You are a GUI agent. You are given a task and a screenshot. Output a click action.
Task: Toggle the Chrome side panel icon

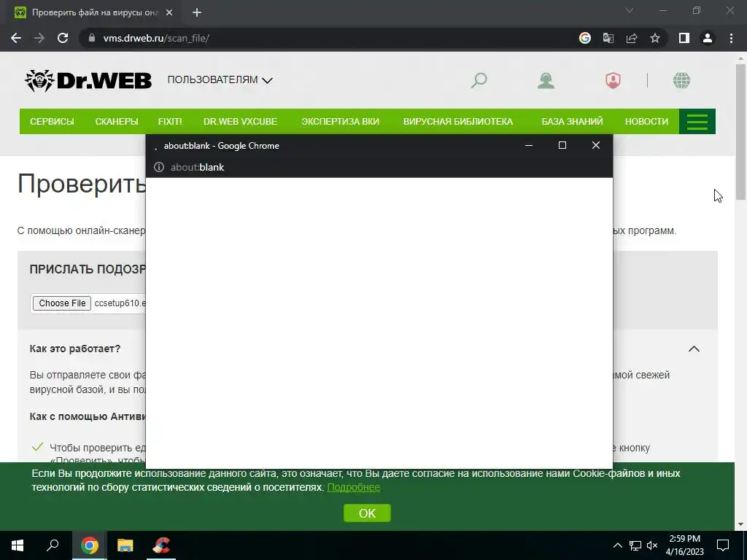click(x=684, y=38)
